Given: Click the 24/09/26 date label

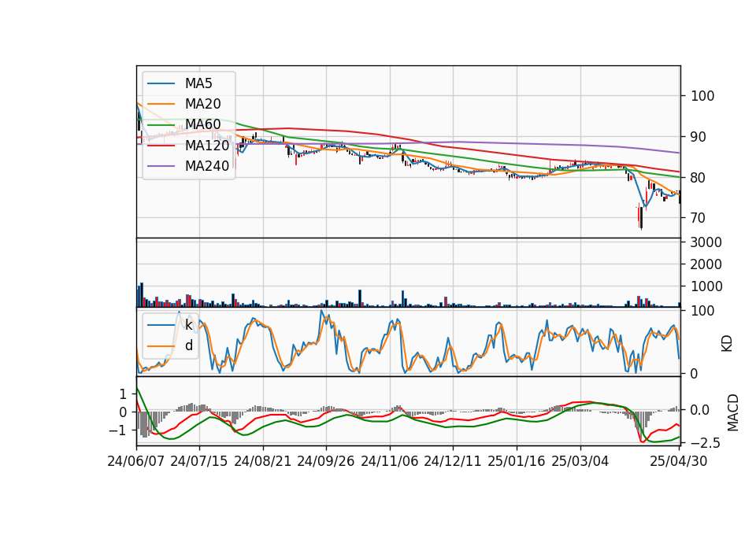Looking at the screenshot, I should click(325, 462).
